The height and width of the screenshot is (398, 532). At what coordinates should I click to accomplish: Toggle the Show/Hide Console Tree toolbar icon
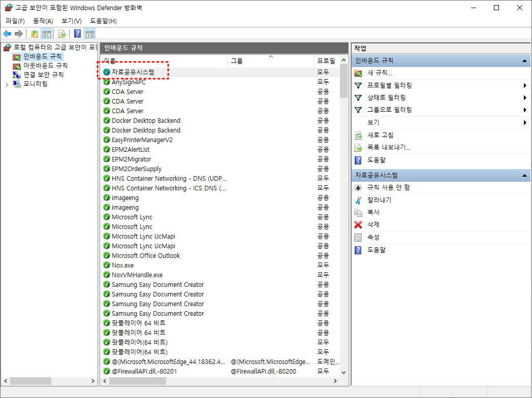pyautogui.click(x=46, y=34)
